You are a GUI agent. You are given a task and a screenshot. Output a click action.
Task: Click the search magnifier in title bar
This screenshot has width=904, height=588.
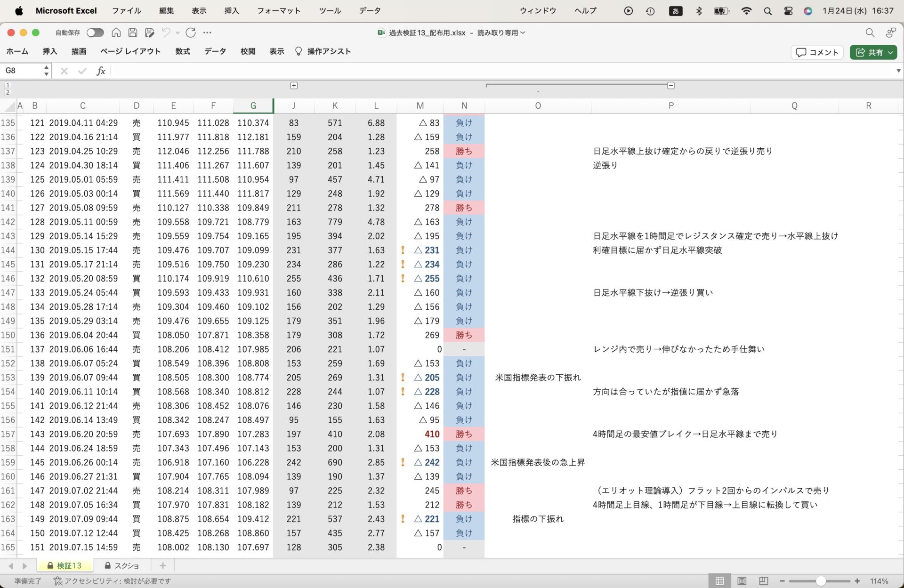[870, 32]
